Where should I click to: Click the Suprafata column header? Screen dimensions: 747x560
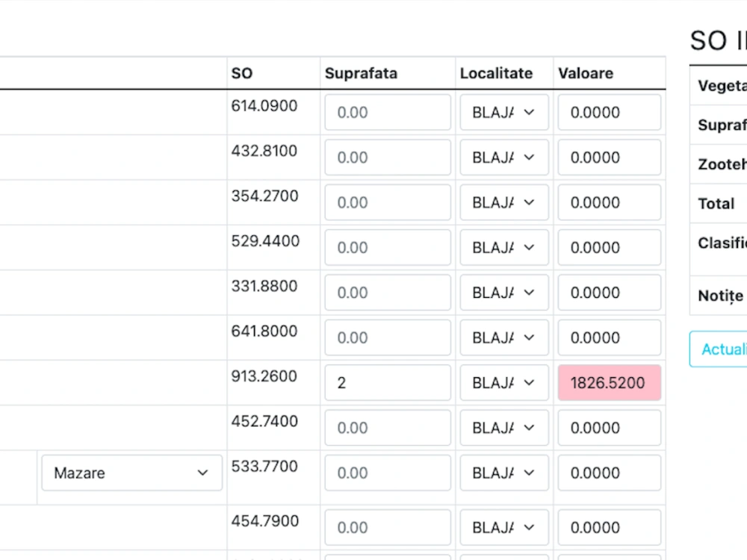coord(361,73)
